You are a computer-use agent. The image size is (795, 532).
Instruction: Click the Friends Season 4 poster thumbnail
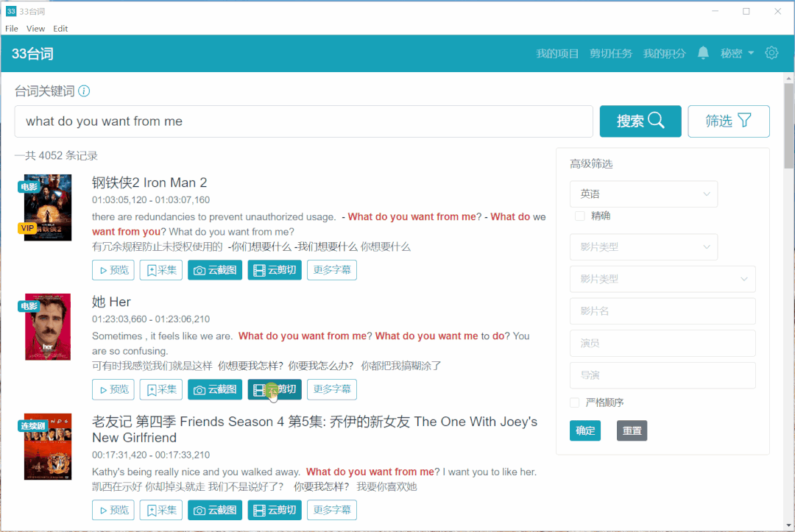coord(48,447)
